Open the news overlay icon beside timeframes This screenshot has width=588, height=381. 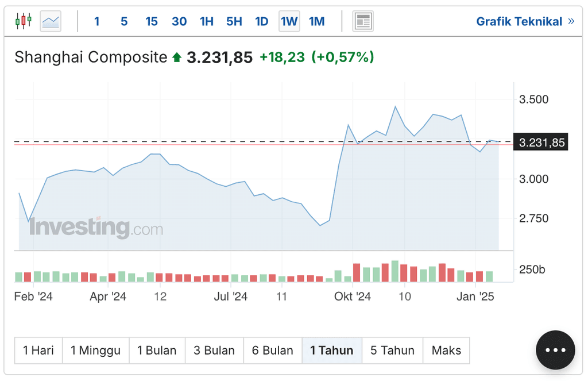point(363,21)
